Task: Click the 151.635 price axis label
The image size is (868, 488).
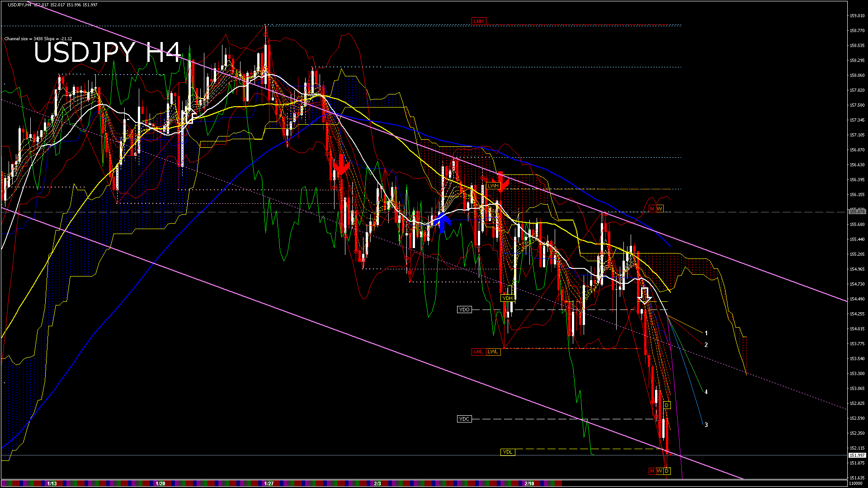Action: pos(857,478)
